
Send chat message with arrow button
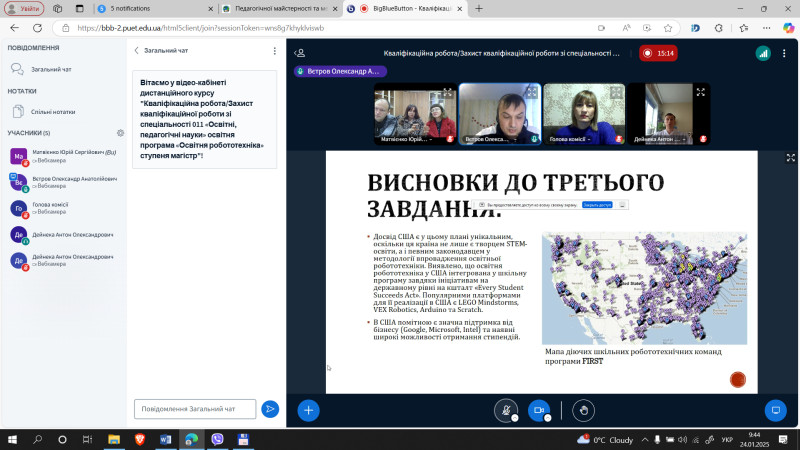(269, 409)
